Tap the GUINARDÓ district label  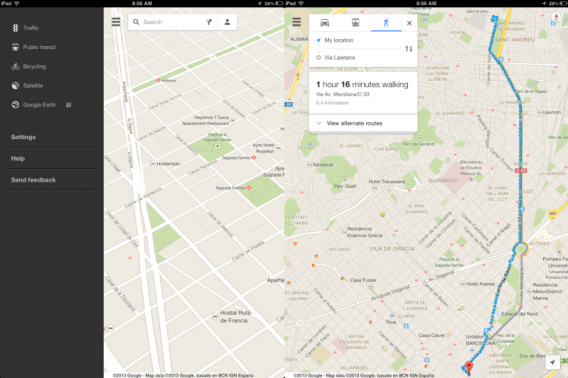click(443, 180)
